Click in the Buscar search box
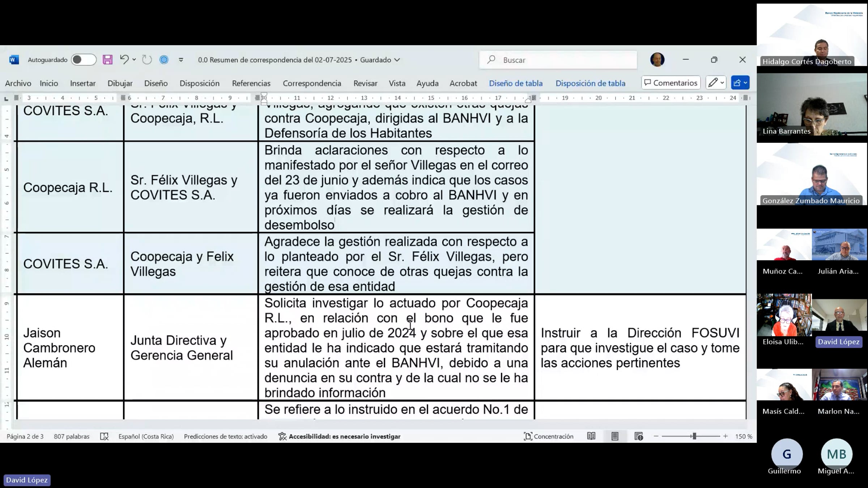This screenshot has height=488, width=868. coord(558,60)
